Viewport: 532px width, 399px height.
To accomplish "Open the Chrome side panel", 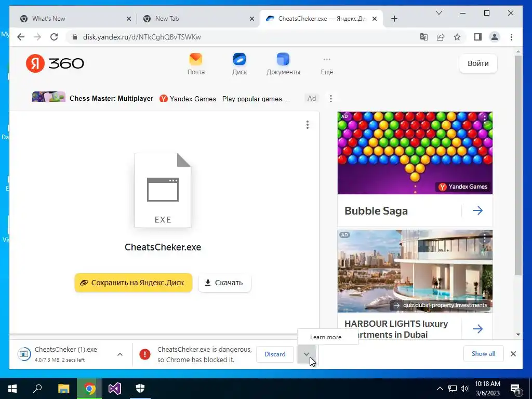I will click(x=478, y=37).
